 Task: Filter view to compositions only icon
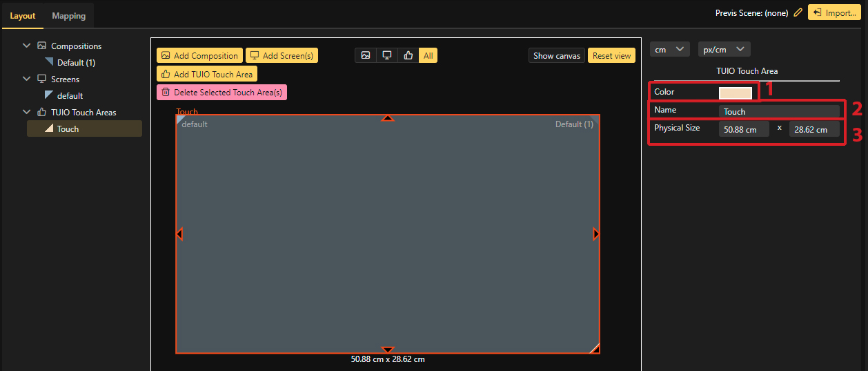[x=366, y=56]
